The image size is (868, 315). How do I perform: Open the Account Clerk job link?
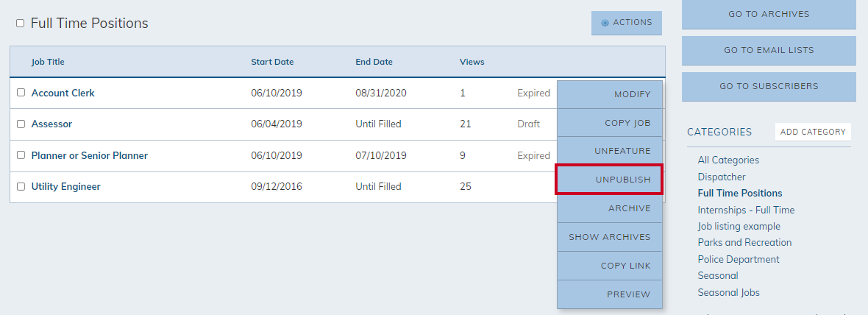pyautogui.click(x=63, y=93)
